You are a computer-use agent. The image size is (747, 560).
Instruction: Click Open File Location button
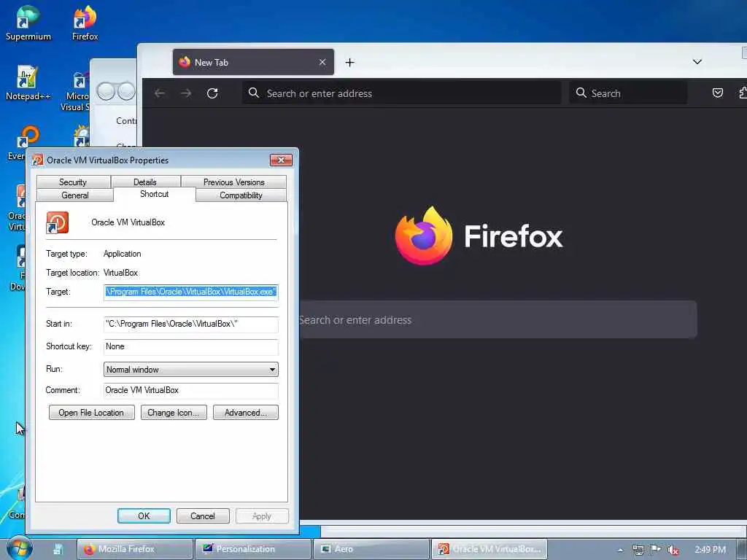91,413
